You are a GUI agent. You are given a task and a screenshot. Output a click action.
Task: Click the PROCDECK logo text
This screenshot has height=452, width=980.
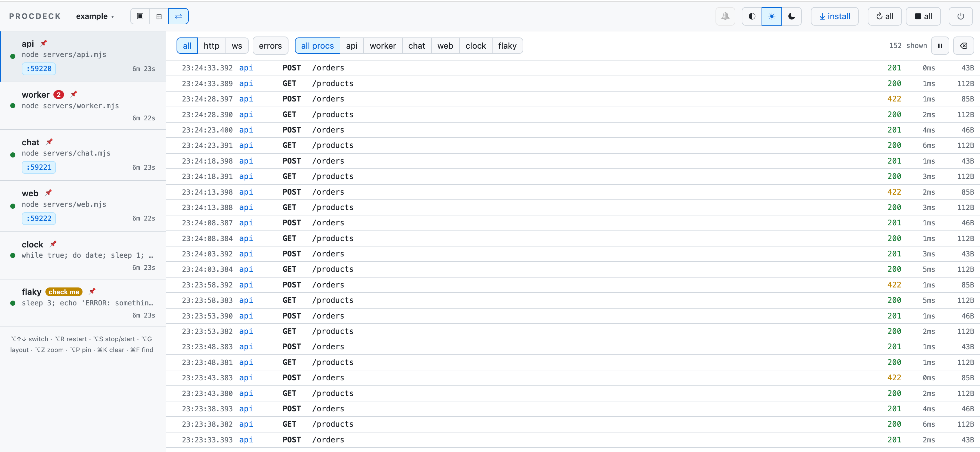click(35, 16)
